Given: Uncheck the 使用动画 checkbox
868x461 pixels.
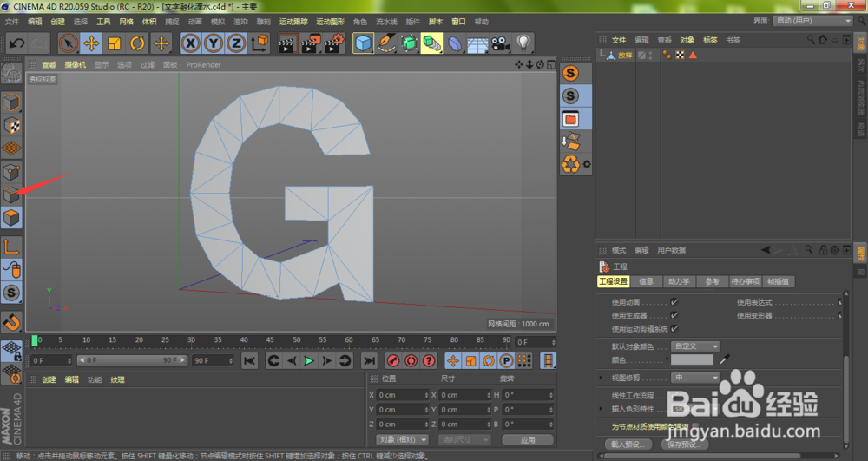Looking at the screenshot, I should point(674,302).
